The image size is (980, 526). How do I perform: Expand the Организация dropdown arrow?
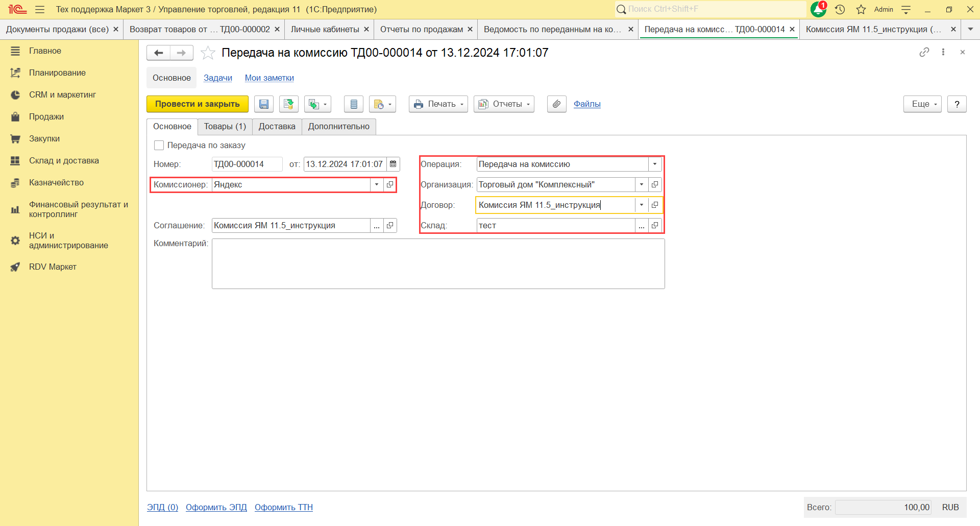(x=642, y=184)
